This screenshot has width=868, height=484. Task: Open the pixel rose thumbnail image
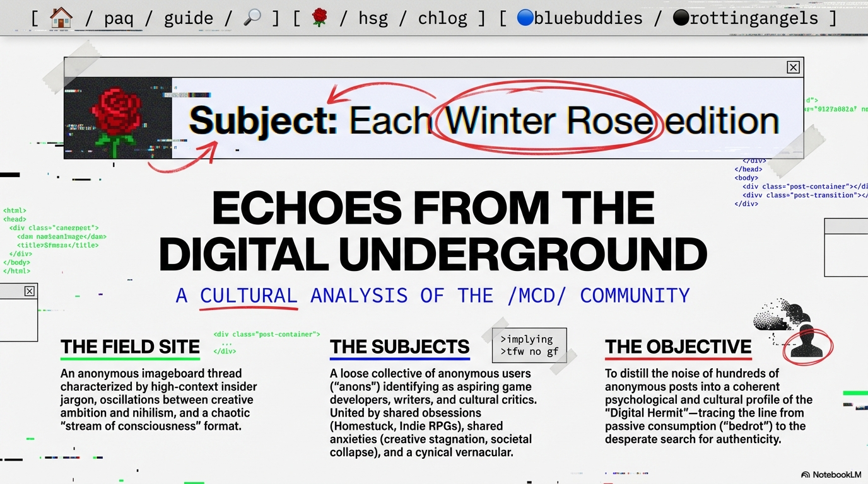(117, 118)
